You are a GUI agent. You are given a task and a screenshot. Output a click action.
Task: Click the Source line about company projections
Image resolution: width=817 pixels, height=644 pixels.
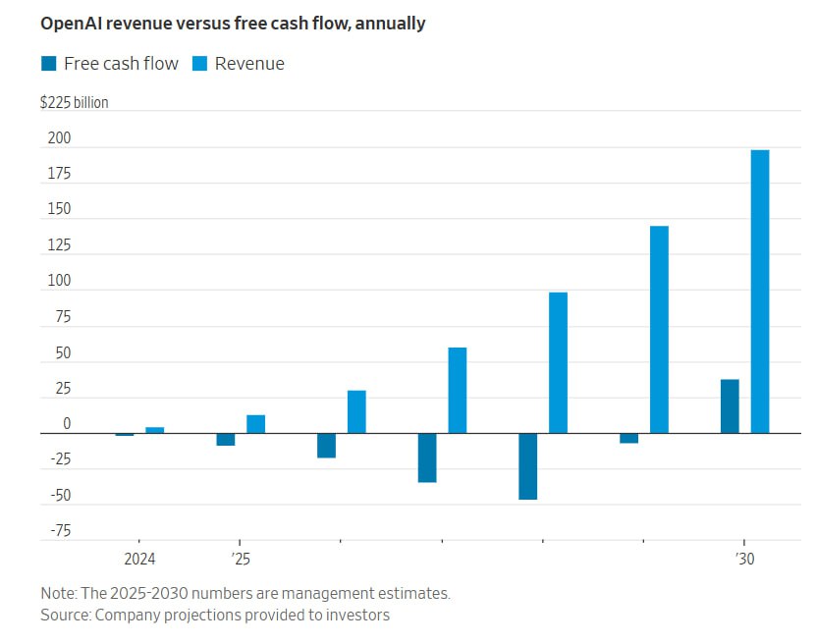coord(214,615)
